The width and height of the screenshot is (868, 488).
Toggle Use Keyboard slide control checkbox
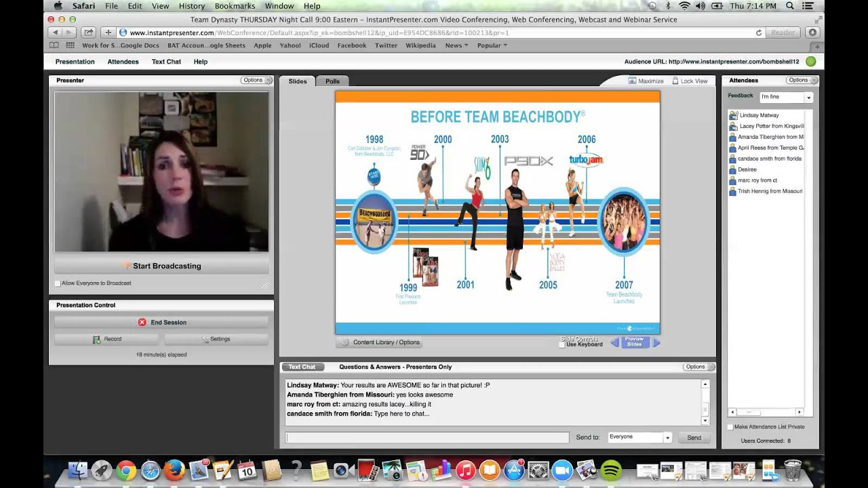click(x=561, y=344)
